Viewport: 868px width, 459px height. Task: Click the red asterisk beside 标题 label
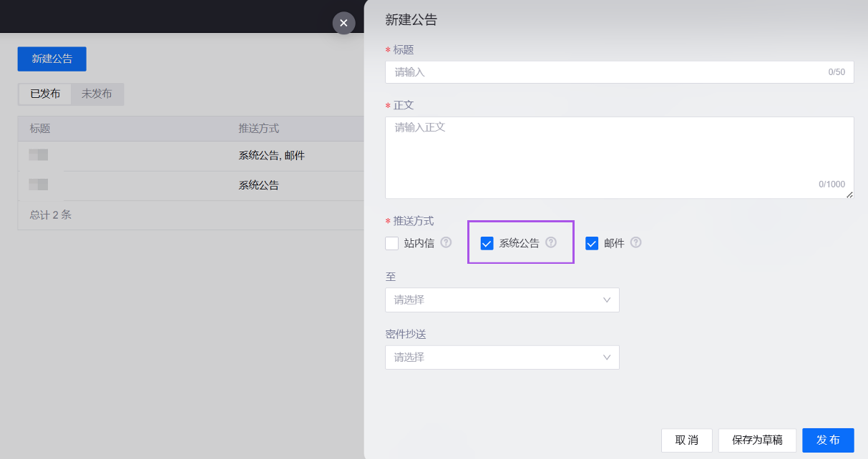click(x=386, y=50)
